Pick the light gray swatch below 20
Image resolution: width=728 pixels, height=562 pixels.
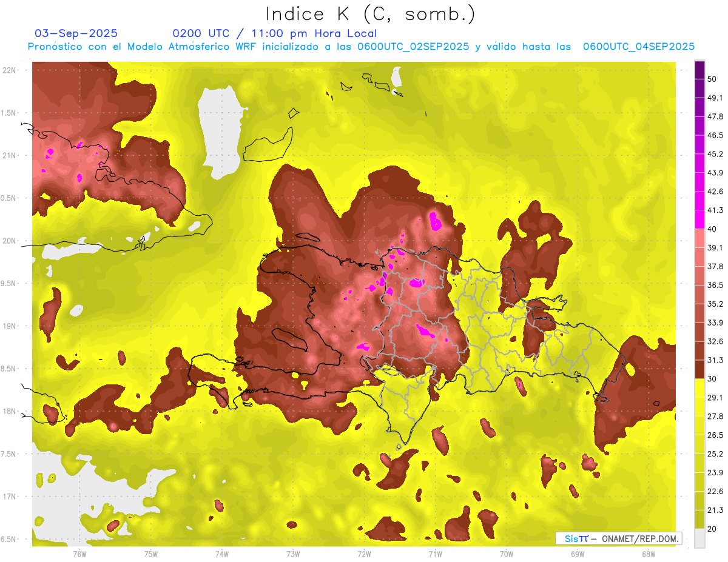tap(699, 538)
